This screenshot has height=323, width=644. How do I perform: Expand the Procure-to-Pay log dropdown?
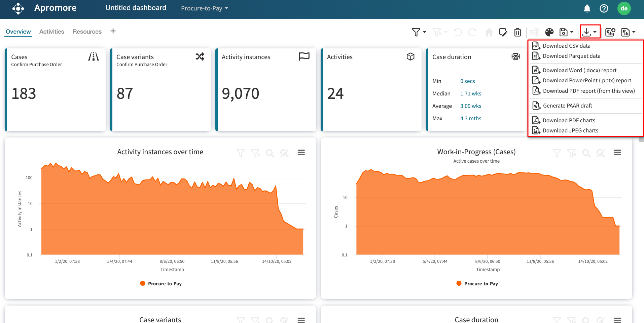point(205,8)
